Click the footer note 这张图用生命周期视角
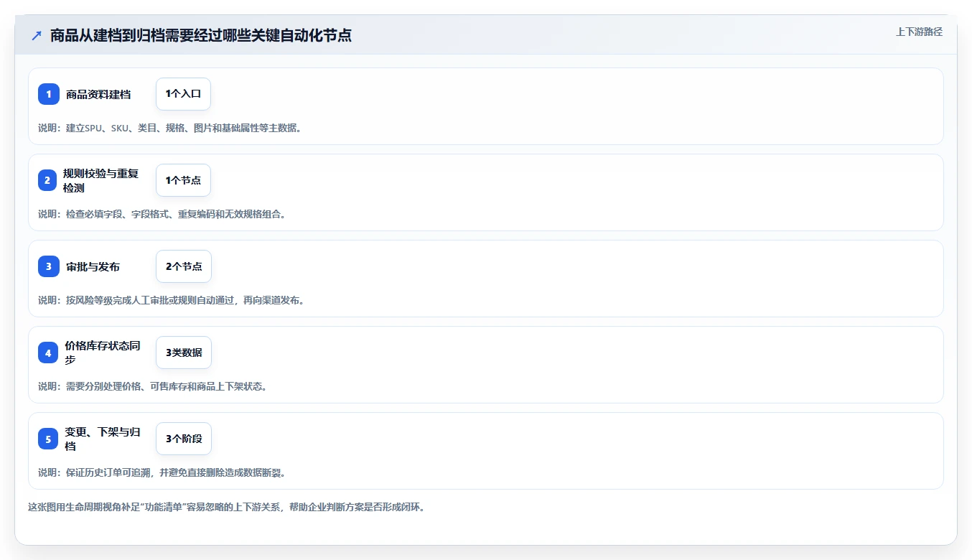 tap(227, 507)
